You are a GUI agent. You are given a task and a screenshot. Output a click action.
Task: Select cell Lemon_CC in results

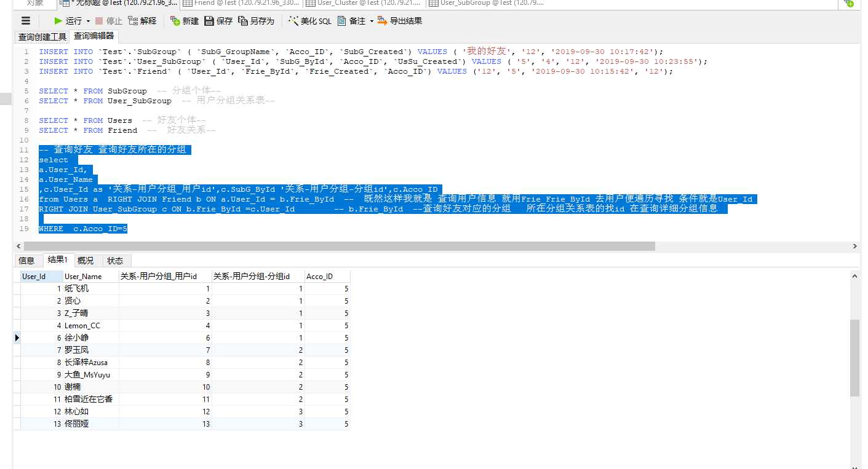90,326
